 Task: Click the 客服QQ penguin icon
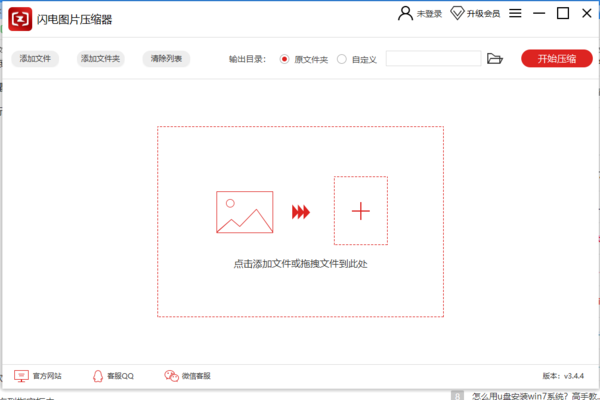(x=98, y=376)
